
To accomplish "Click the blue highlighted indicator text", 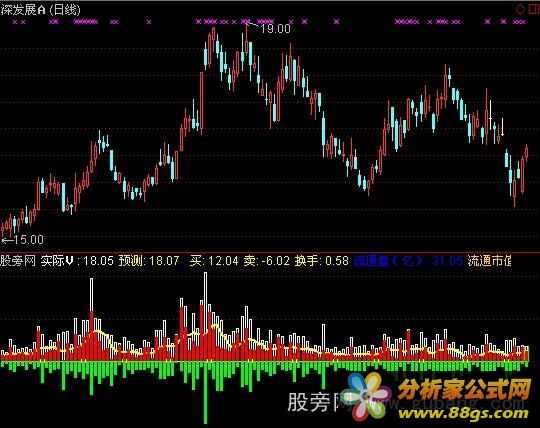I will click(x=409, y=261).
